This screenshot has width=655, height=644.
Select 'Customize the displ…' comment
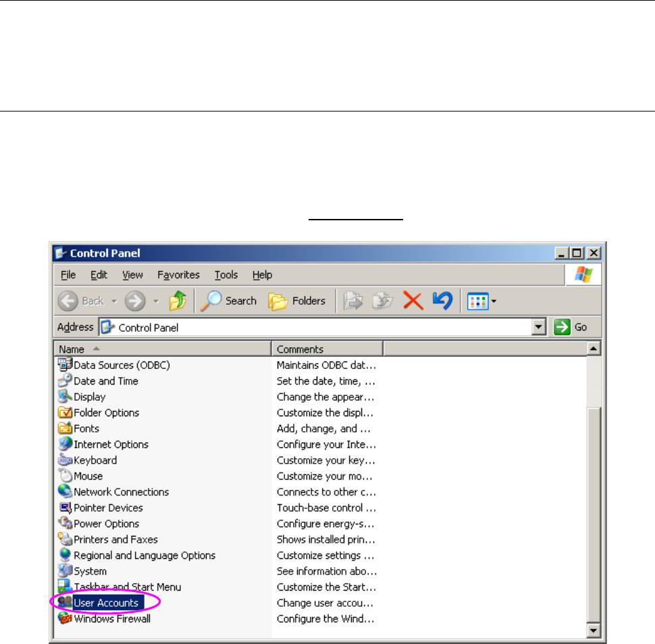tap(325, 412)
